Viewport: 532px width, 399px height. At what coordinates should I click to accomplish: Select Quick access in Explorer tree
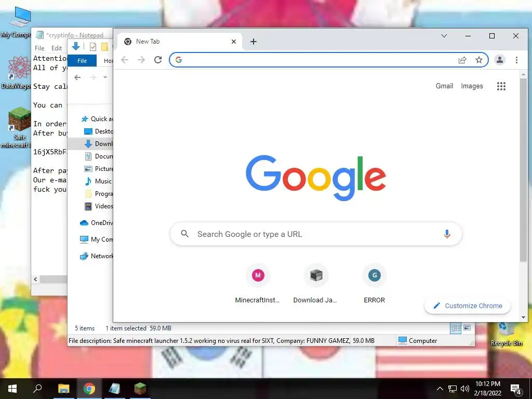click(97, 119)
